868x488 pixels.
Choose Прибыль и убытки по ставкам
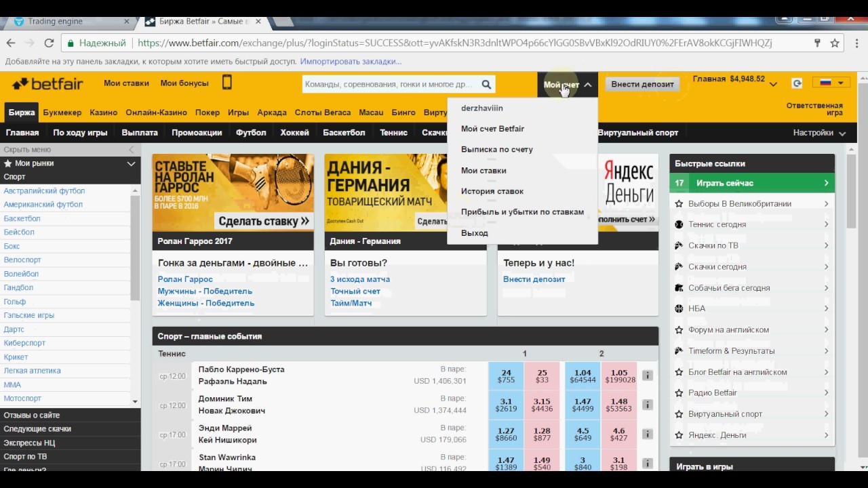pos(522,211)
